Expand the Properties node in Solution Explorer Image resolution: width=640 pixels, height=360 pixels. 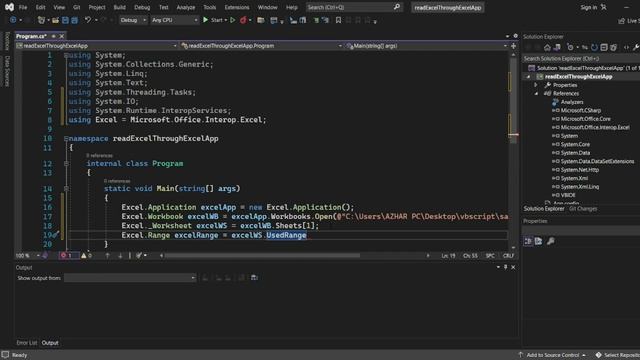(536, 85)
